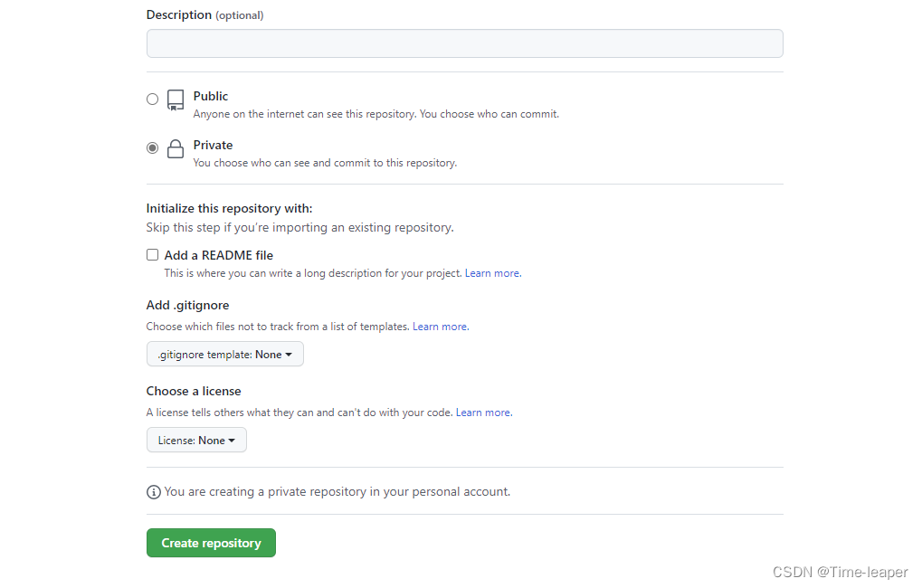Click the info circle icon
Viewport: 922px width, 588px height.
(154, 492)
